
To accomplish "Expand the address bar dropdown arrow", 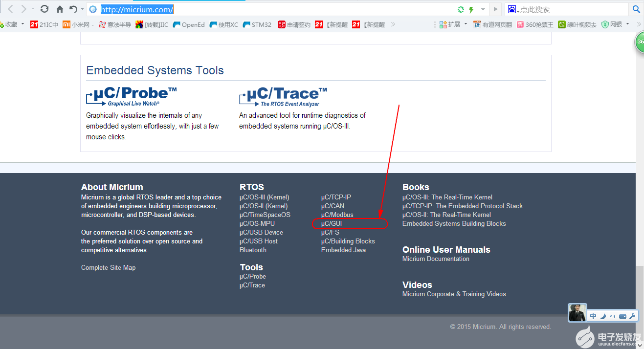I will point(483,9).
